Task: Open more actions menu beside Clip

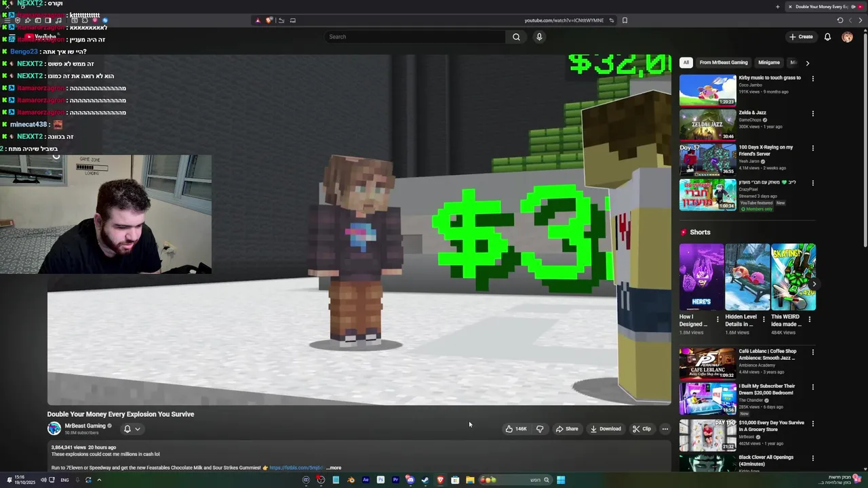Action: [665, 428]
